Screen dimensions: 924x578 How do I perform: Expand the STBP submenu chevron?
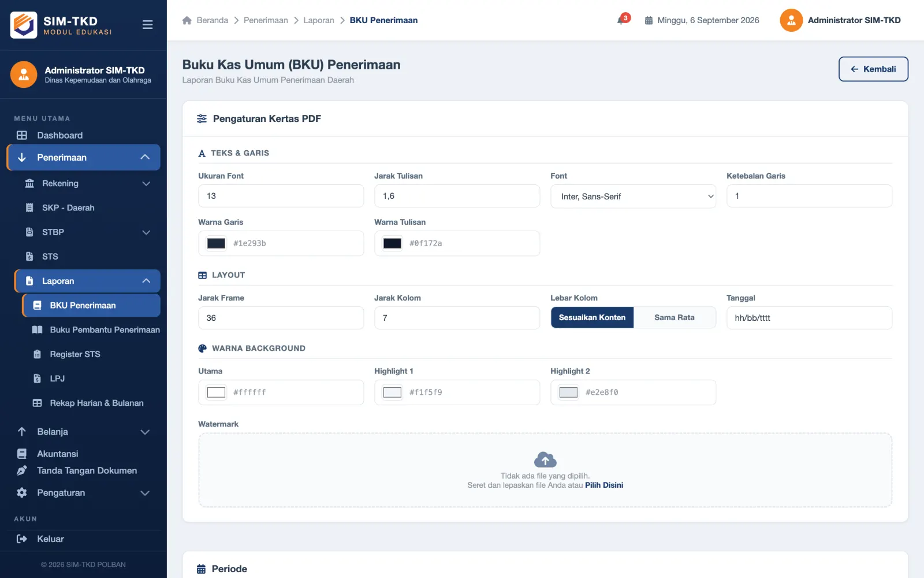pos(146,232)
